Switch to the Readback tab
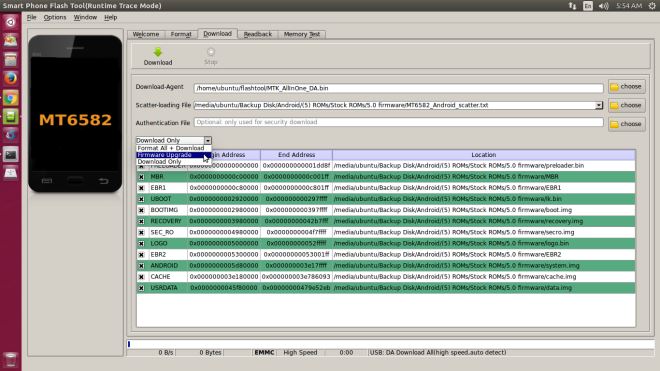Image resolution: width=660 pixels, height=371 pixels. [x=258, y=34]
